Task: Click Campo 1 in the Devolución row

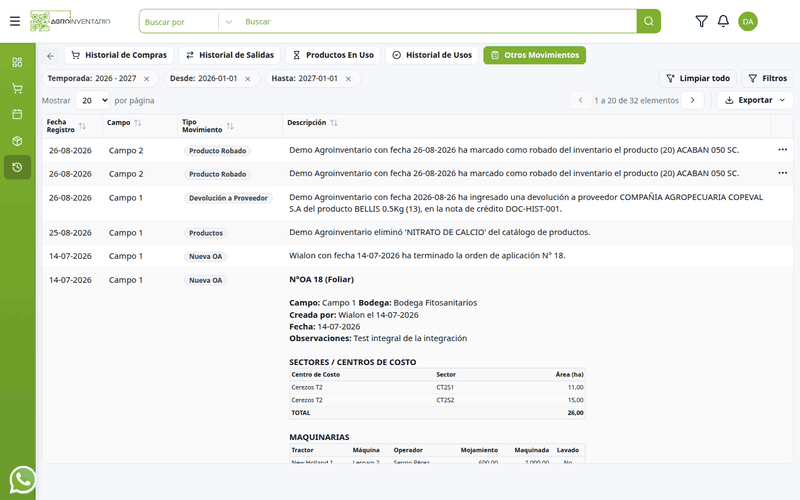Action: pos(126,198)
